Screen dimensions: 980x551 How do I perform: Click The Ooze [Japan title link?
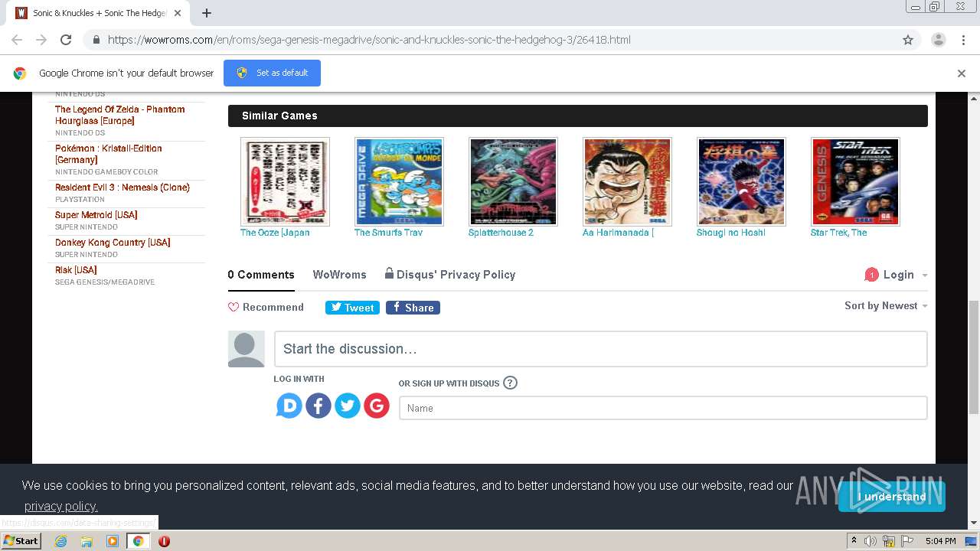(x=275, y=233)
